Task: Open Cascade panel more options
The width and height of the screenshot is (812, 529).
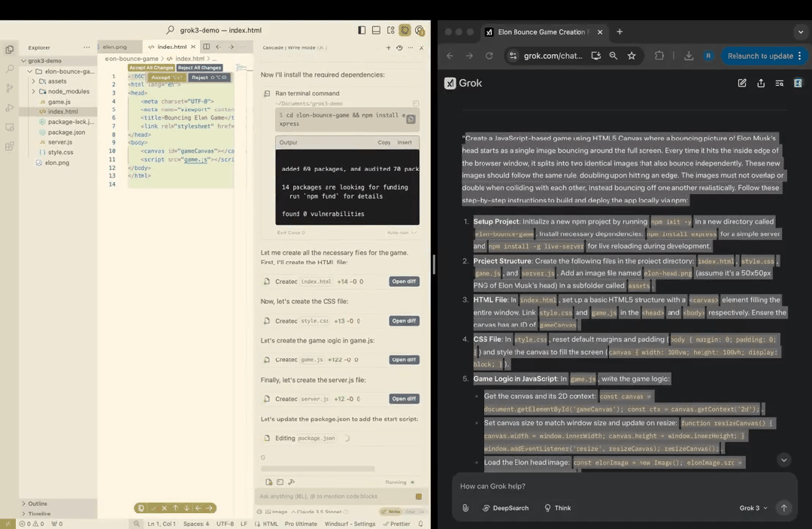Action: pos(411,47)
